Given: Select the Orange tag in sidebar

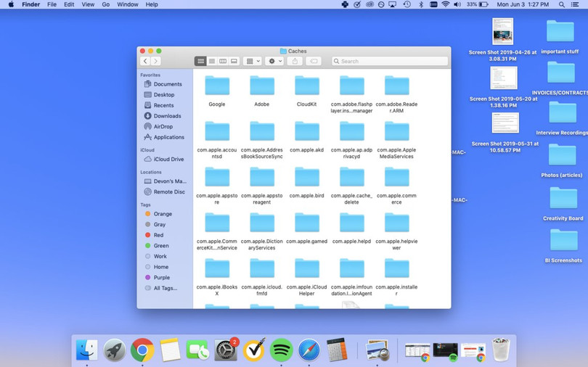Looking at the screenshot, I should [x=163, y=214].
